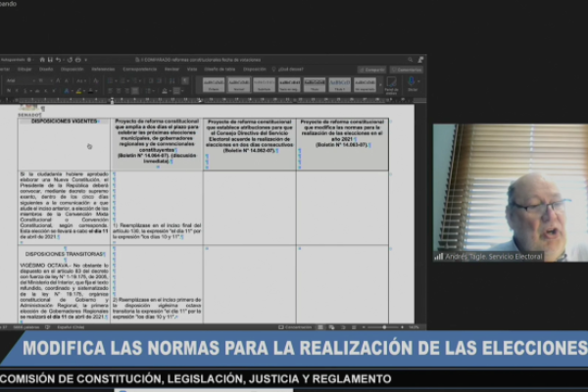The image size is (588, 392).
Task: Switch to the Referencias tab
Action: 103,70
